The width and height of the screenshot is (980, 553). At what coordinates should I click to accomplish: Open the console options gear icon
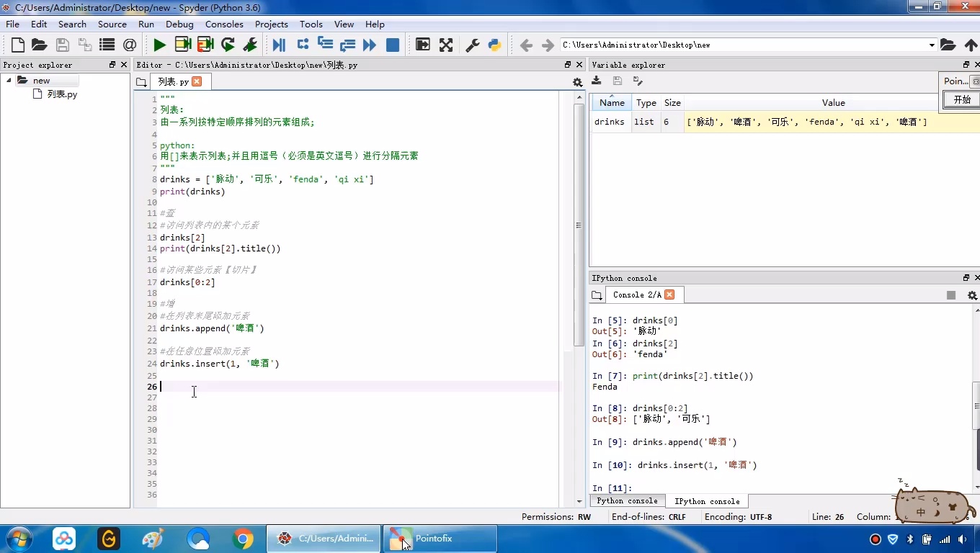tap(972, 295)
